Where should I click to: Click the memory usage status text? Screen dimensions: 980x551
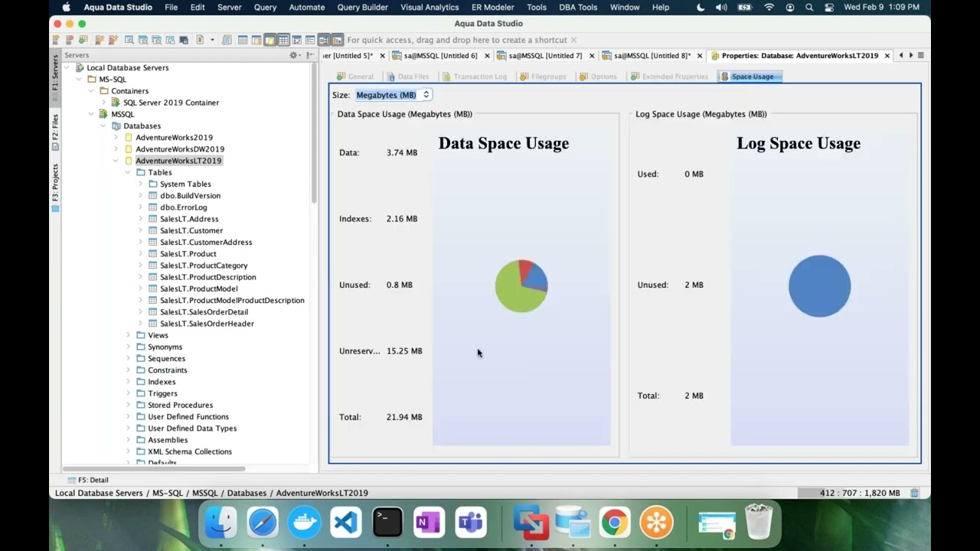click(860, 493)
